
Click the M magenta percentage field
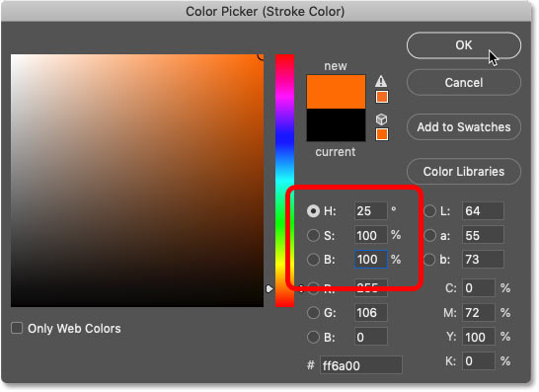(479, 313)
